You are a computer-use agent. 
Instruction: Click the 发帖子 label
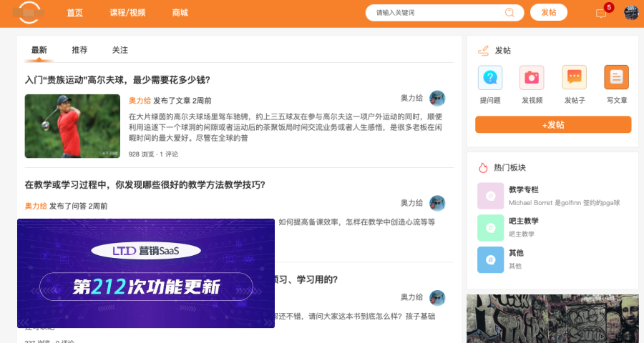575,100
